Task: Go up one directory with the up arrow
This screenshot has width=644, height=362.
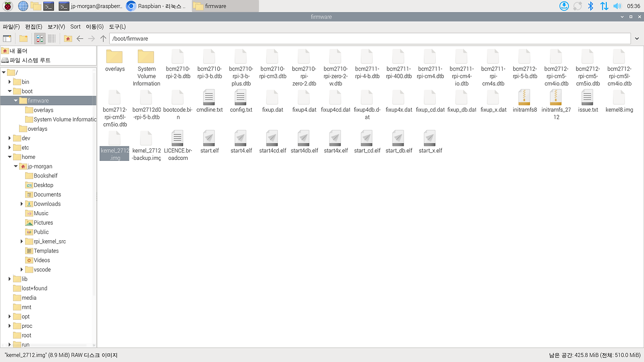Action: coord(103,38)
